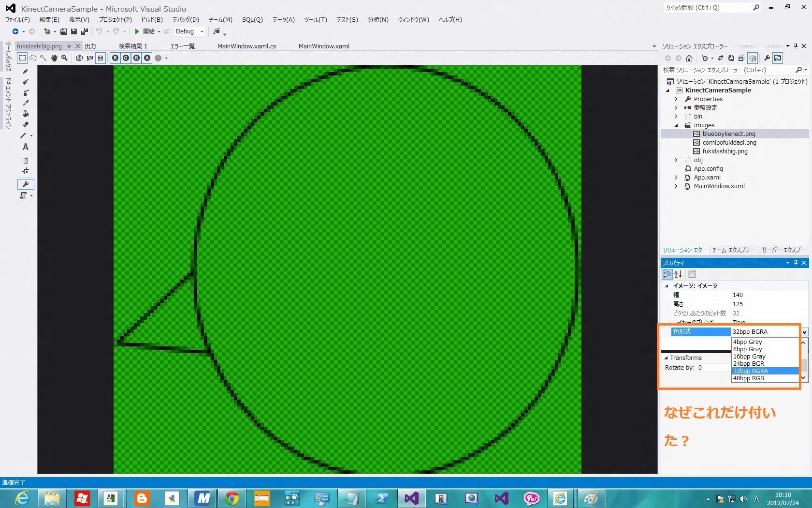Click Solution Explorer Home icon

point(689,58)
